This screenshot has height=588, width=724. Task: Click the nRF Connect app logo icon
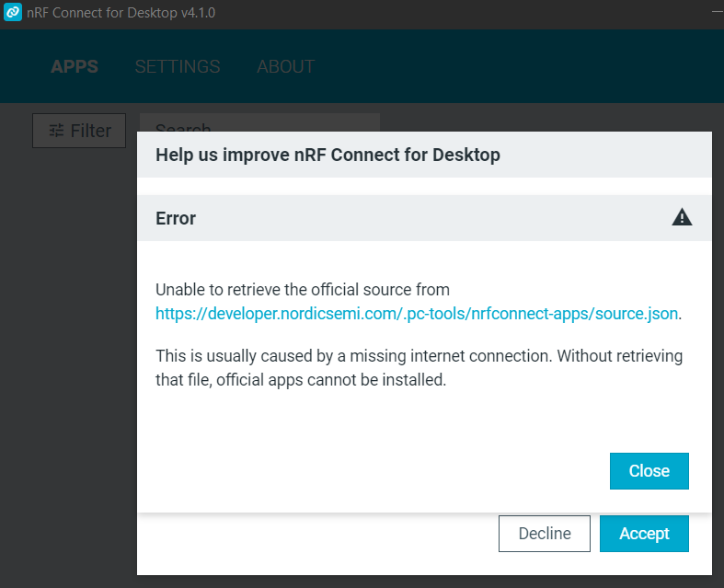[13, 12]
